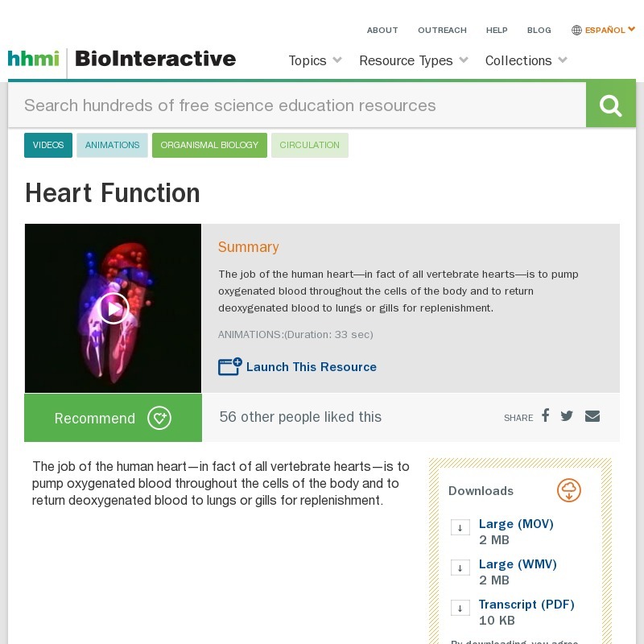The height and width of the screenshot is (644, 644).
Task: Select the CIRCULATION category tag
Action: (x=310, y=145)
